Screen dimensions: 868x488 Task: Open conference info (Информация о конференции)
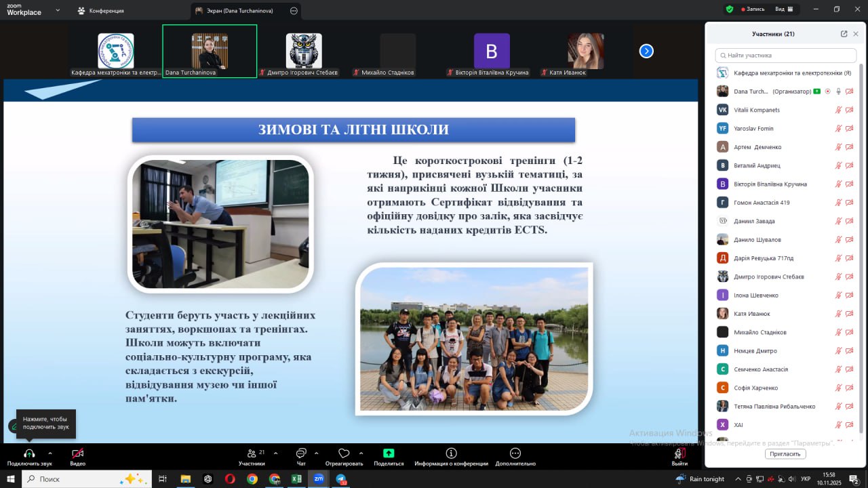pos(451,453)
